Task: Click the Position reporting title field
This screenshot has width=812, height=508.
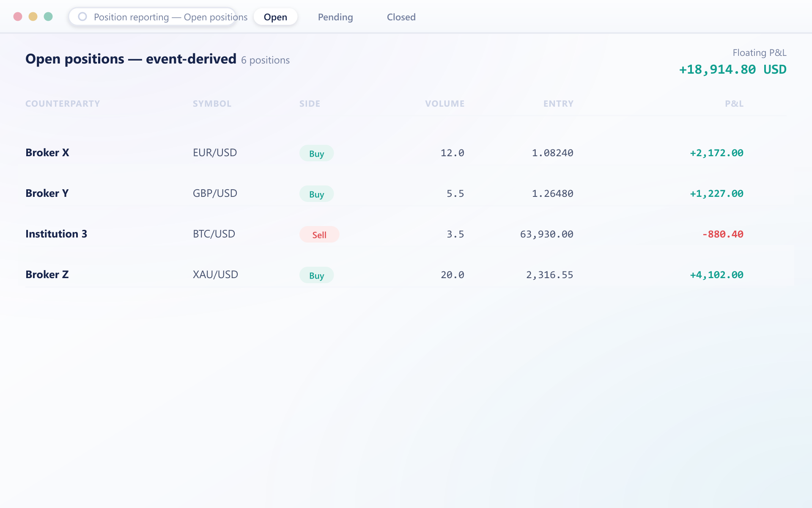Action: pos(153,17)
